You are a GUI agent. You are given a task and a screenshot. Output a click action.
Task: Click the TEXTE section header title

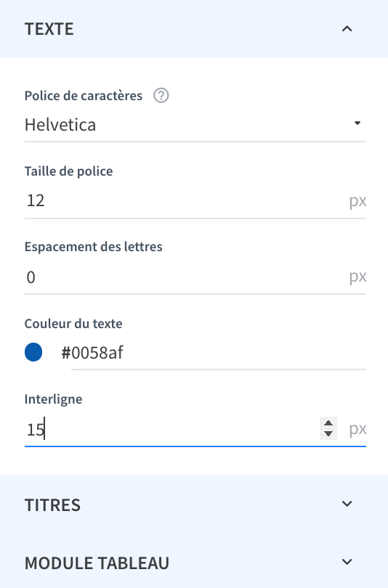click(x=49, y=29)
